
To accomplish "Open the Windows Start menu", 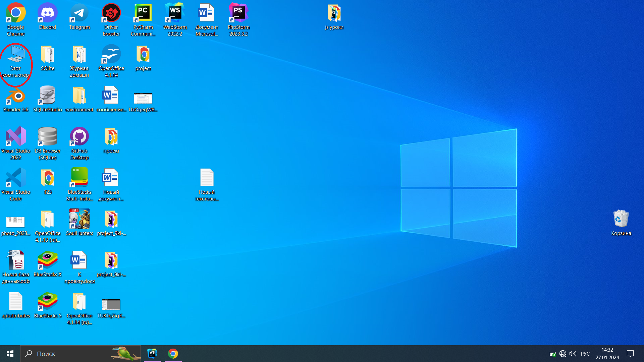I will (10, 354).
